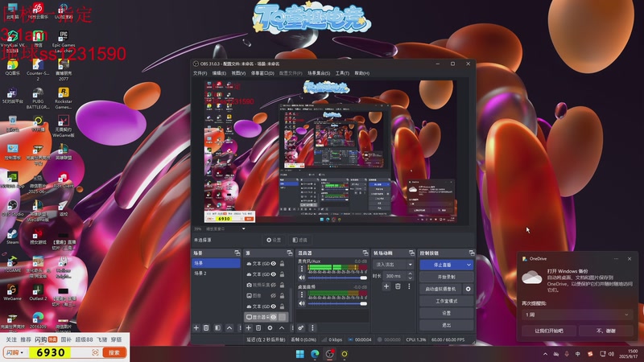Open scene filters icon in scenes toolbar
Viewport: 644px width, 362px height.
click(217, 328)
